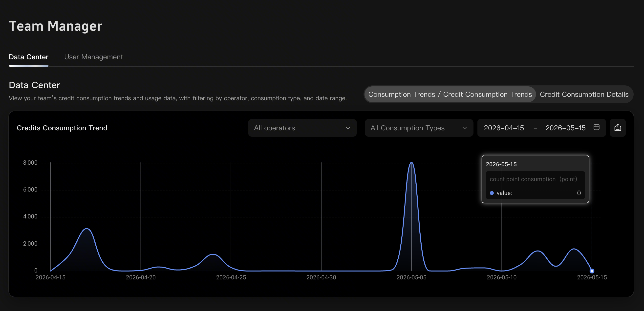644x311 pixels.
Task: Select the Data Center tab
Action: pos(28,57)
